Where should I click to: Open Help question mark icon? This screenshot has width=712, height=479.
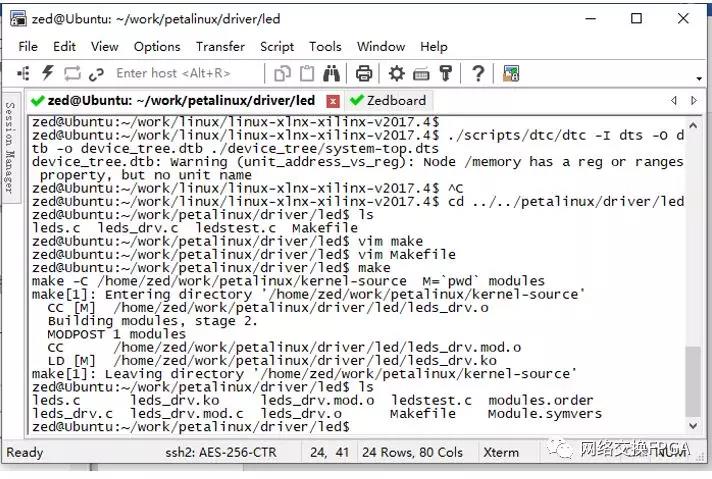click(478, 73)
